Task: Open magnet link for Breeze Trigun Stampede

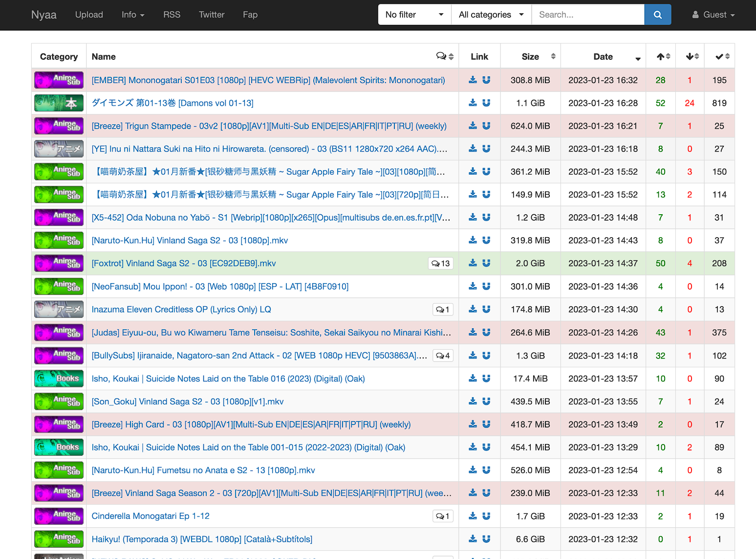Action: tap(486, 126)
